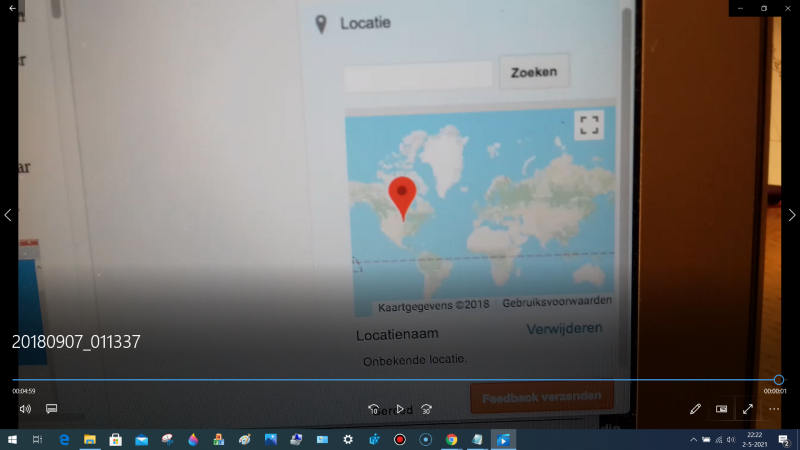Switch to mini view mode
800x450 pixels.
pyautogui.click(x=721, y=409)
